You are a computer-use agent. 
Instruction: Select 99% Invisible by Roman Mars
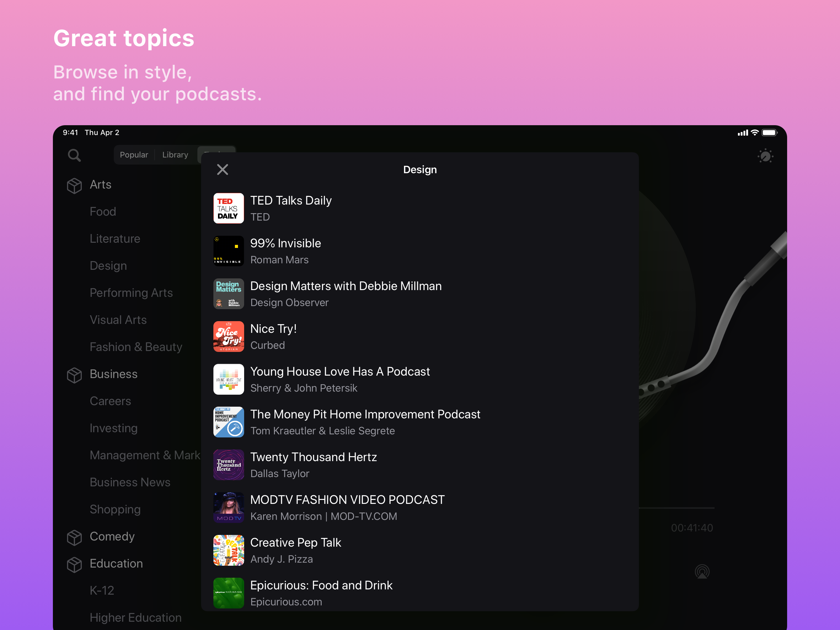click(x=286, y=244)
